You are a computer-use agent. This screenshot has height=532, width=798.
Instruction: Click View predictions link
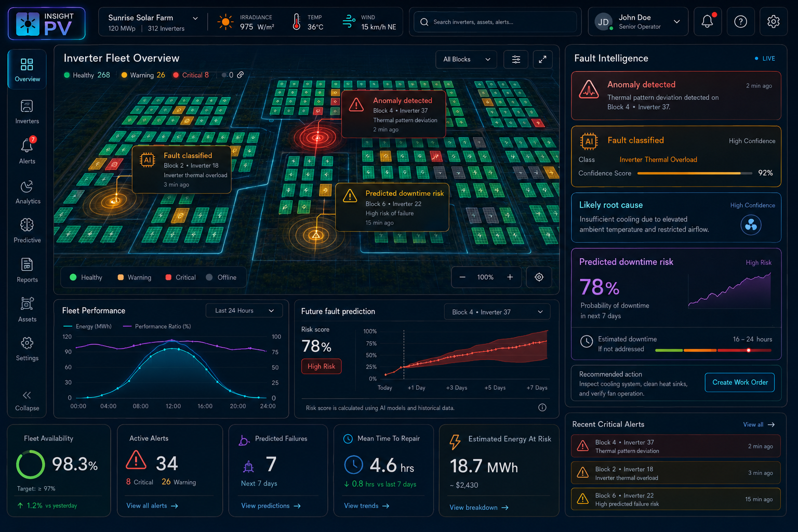click(x=271, y=506)
